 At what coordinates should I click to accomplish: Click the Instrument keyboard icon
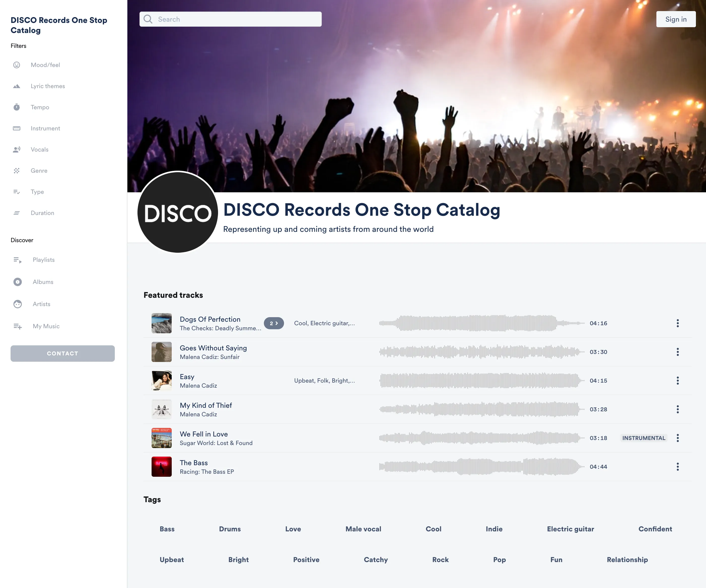17,128
